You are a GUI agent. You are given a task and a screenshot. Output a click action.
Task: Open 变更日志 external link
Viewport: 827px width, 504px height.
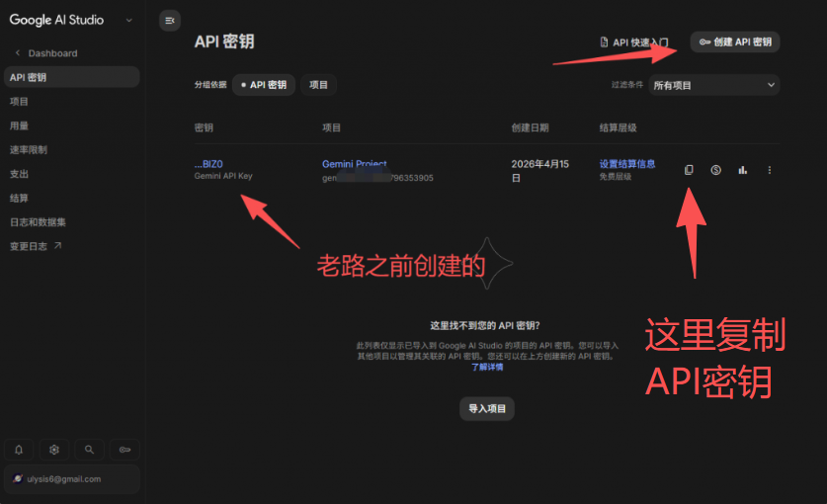point(36,246)
